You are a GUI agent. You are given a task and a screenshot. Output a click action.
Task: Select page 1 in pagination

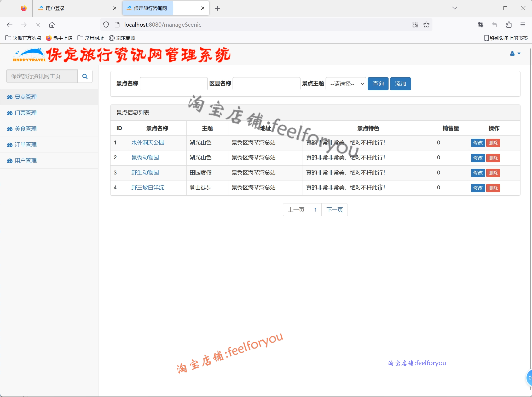point(315,210)
